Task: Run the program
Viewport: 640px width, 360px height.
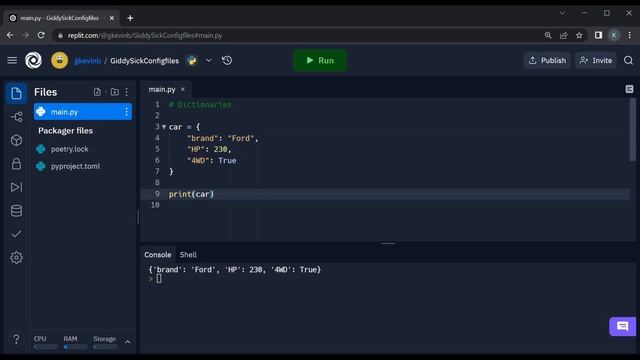Action: coord(320,60)
